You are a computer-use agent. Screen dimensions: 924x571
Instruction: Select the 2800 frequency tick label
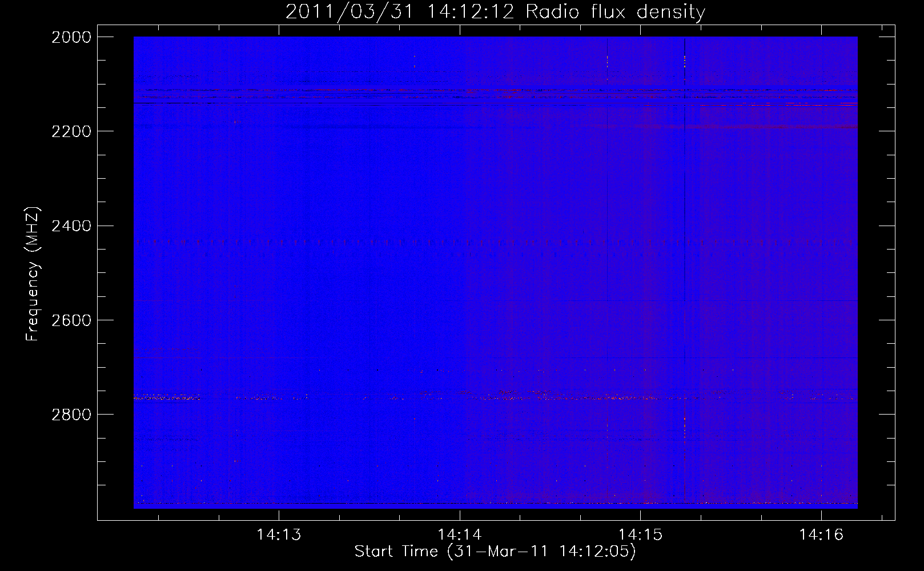[71, 415]
